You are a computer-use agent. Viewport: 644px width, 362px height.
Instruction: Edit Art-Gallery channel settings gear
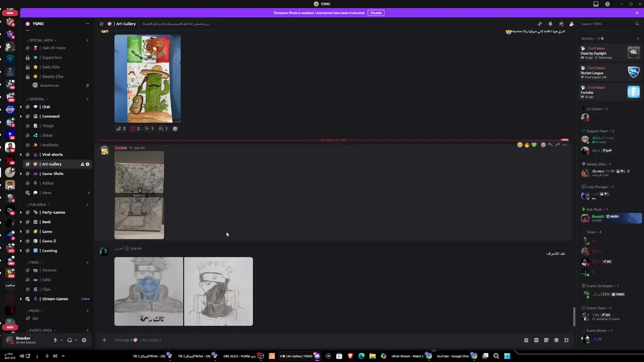click(88, 164)
